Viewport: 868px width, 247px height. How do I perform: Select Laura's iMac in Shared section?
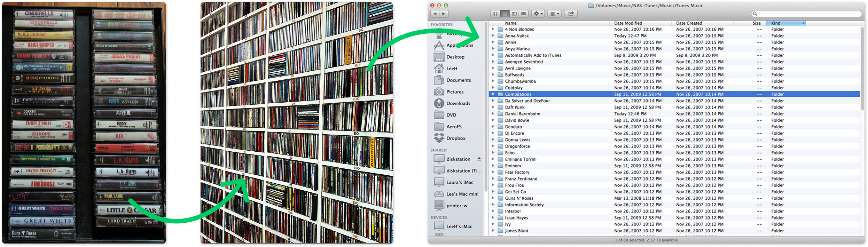point(460,183)
